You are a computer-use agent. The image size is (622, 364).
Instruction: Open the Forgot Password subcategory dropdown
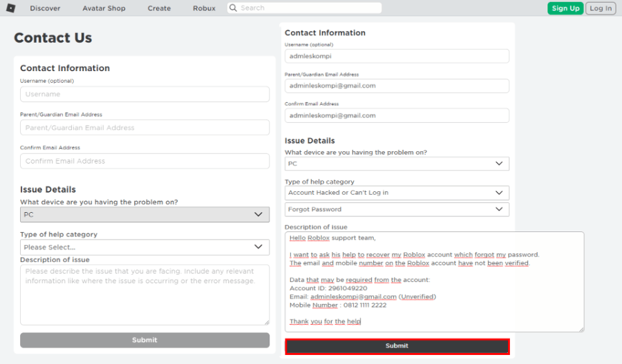pos(397,209)
